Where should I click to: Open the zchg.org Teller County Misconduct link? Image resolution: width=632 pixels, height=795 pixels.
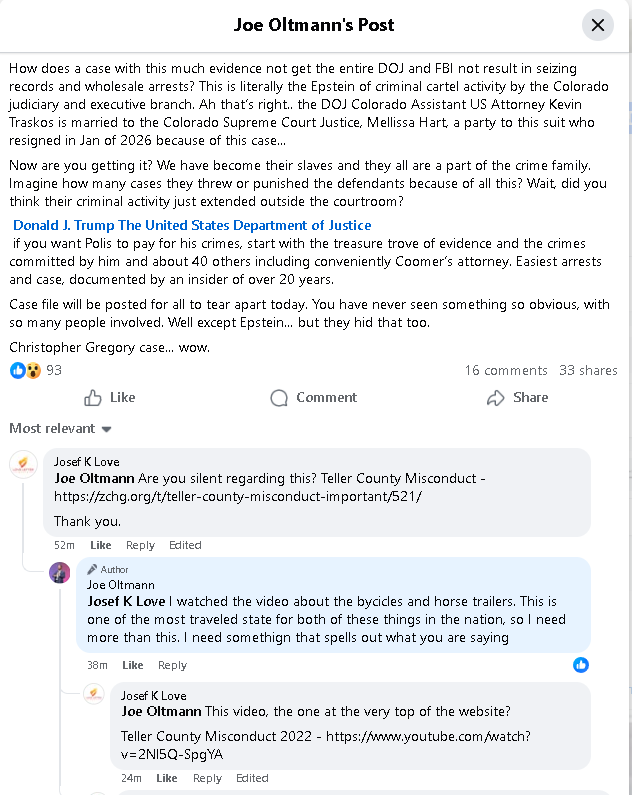click(238, 496)
